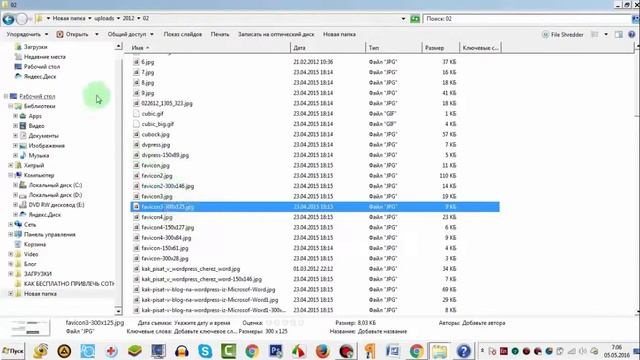Select Локальный диск (D:)

55,195
